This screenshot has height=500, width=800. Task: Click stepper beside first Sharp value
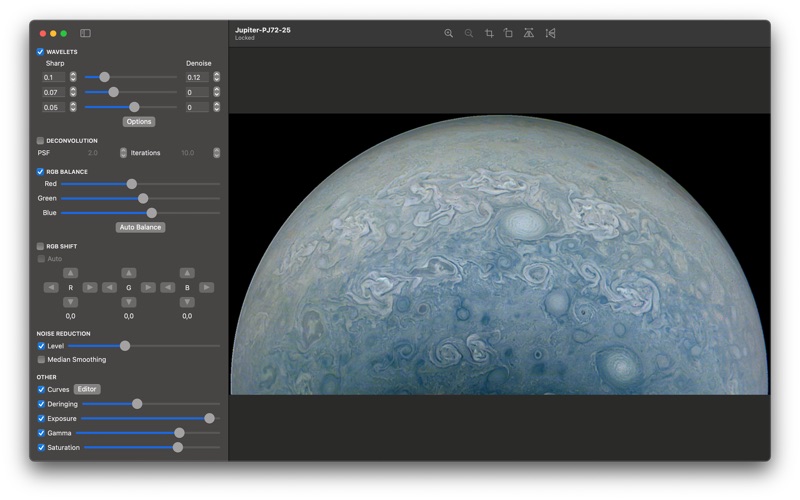click(x=73, y=77)
